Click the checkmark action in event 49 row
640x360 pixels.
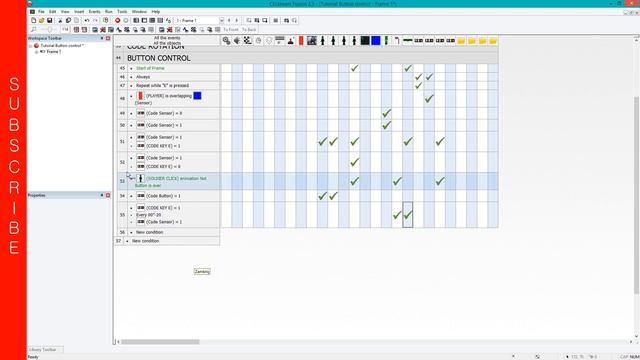pyautogui.click(x=387, y=113)
